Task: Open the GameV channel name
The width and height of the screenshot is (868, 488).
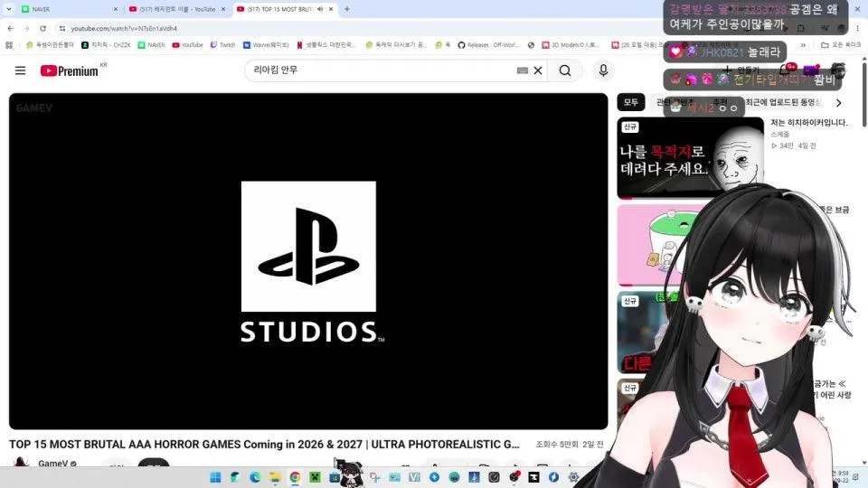Action: (x=52, y=464)
